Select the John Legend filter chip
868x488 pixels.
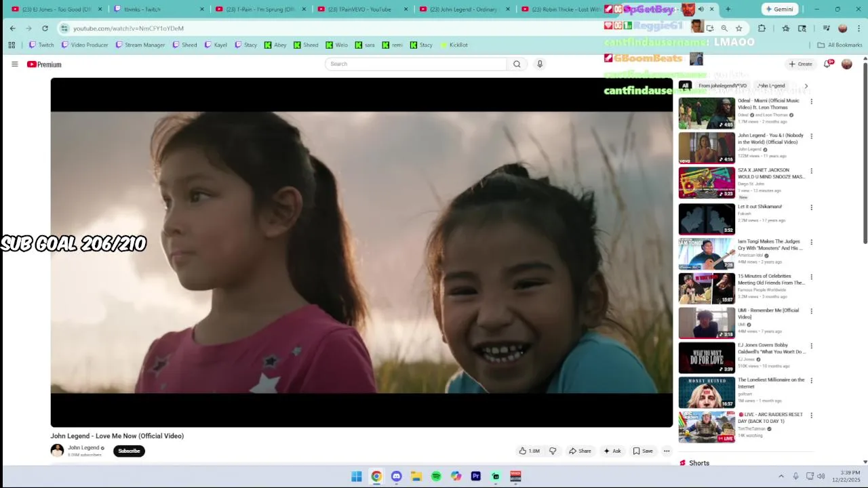[x=772, y=86]
